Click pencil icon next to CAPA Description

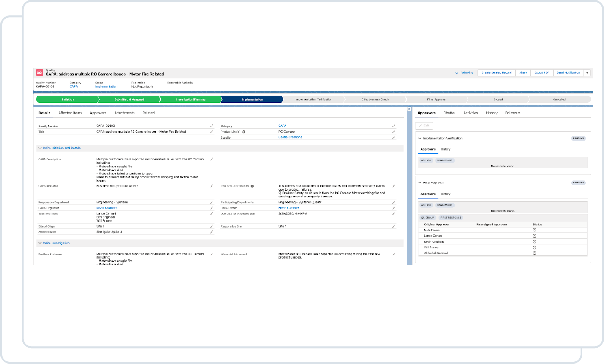(x=212, y=160)
